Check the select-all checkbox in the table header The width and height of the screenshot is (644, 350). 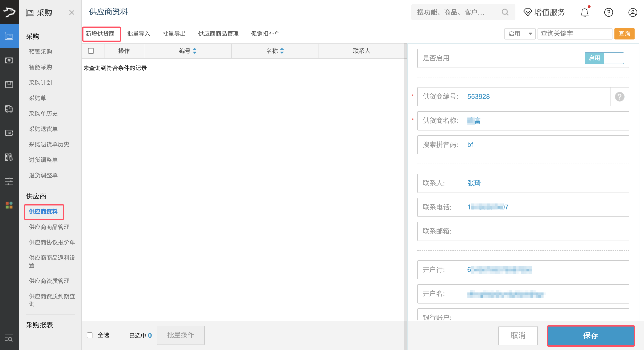pos(91,51)
